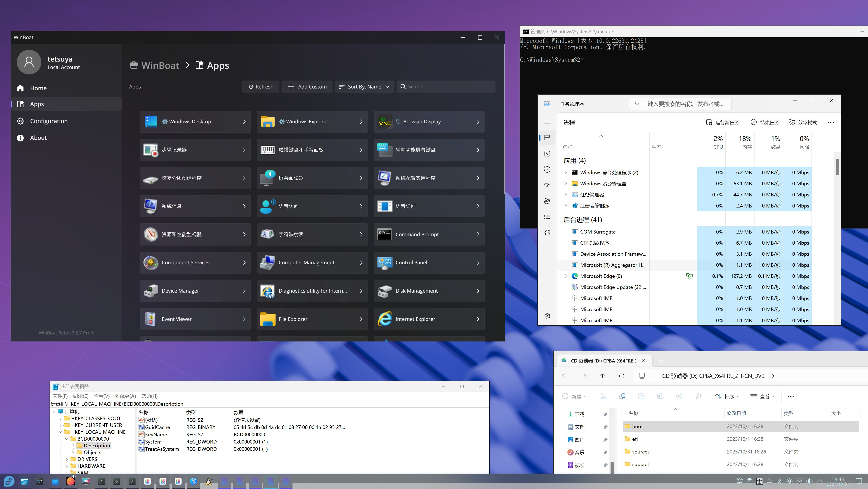Click File Explorer delete trash icon

[x=698, y=396]
